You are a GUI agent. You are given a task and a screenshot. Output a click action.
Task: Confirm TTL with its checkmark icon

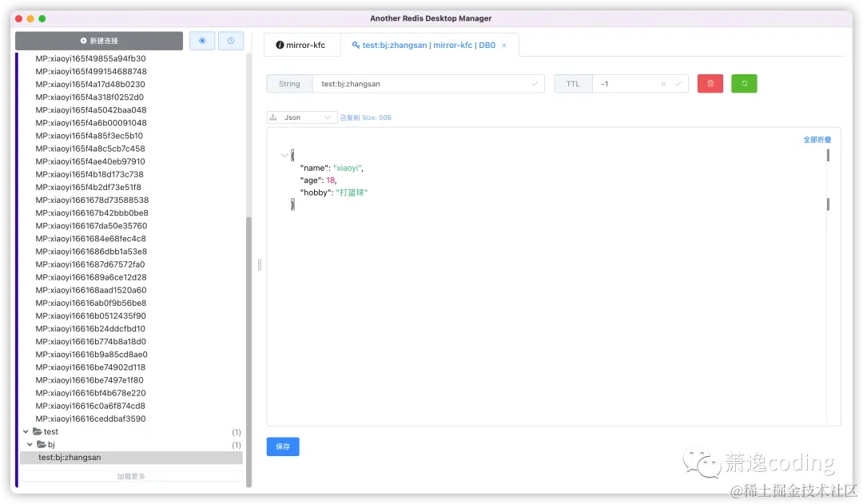[678, 84]
